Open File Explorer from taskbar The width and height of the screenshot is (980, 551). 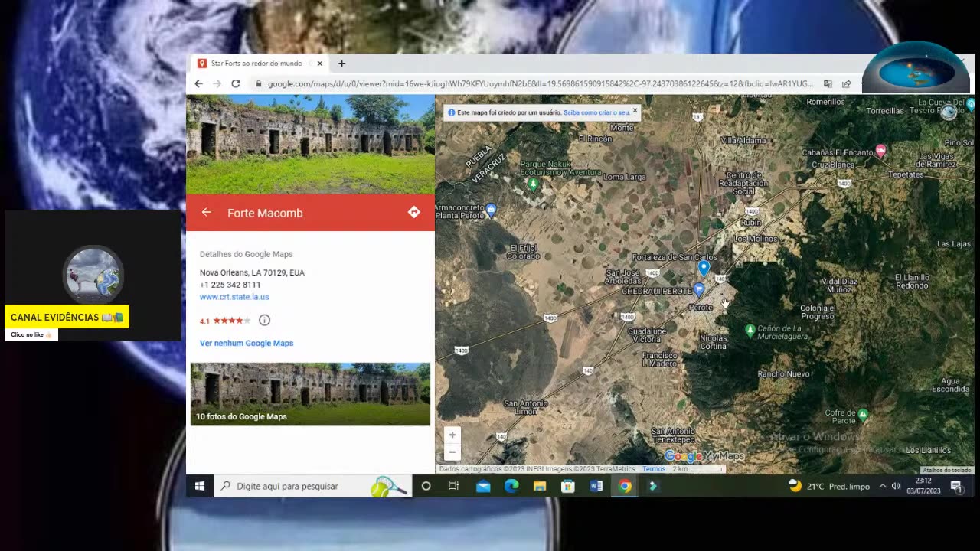coord(540,486)
